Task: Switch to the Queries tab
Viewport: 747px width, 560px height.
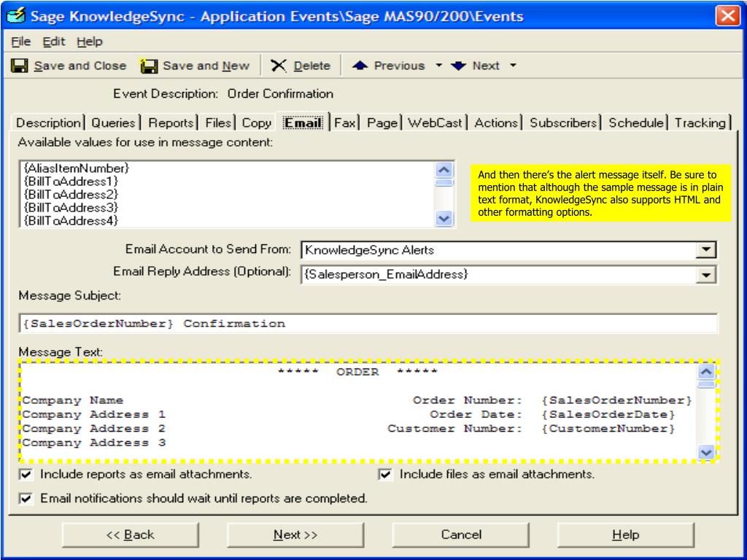Action: coord(113,122)
